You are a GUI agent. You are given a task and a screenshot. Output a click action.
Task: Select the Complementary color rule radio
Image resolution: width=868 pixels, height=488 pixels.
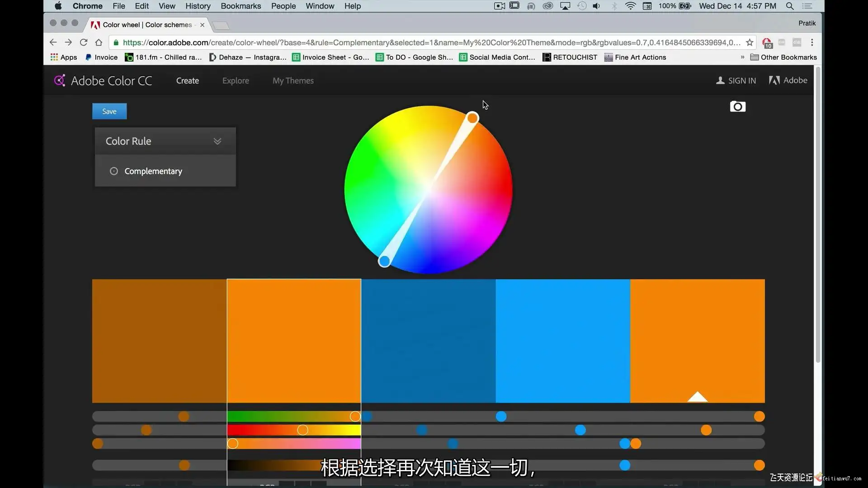[114, 171]
